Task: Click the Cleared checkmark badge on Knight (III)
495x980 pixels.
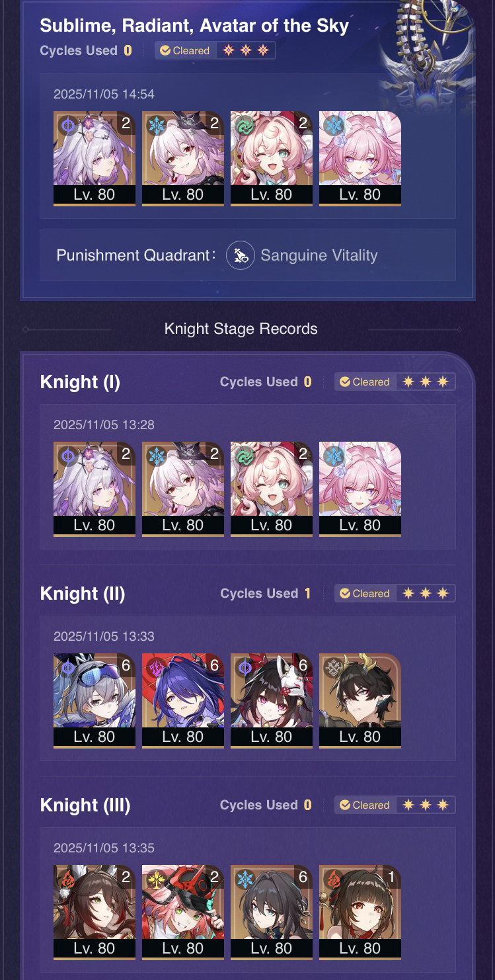Action: tap(365, 805)
